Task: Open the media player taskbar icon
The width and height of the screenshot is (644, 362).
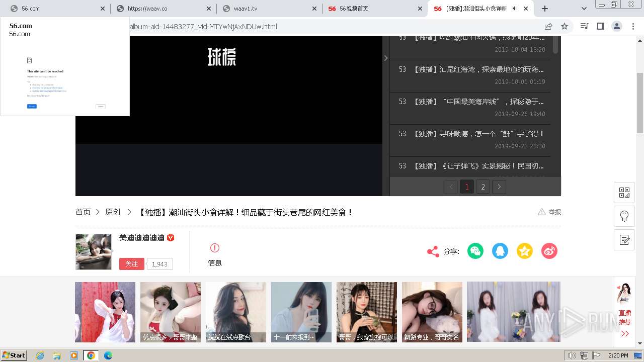Action: click(74, 355)
